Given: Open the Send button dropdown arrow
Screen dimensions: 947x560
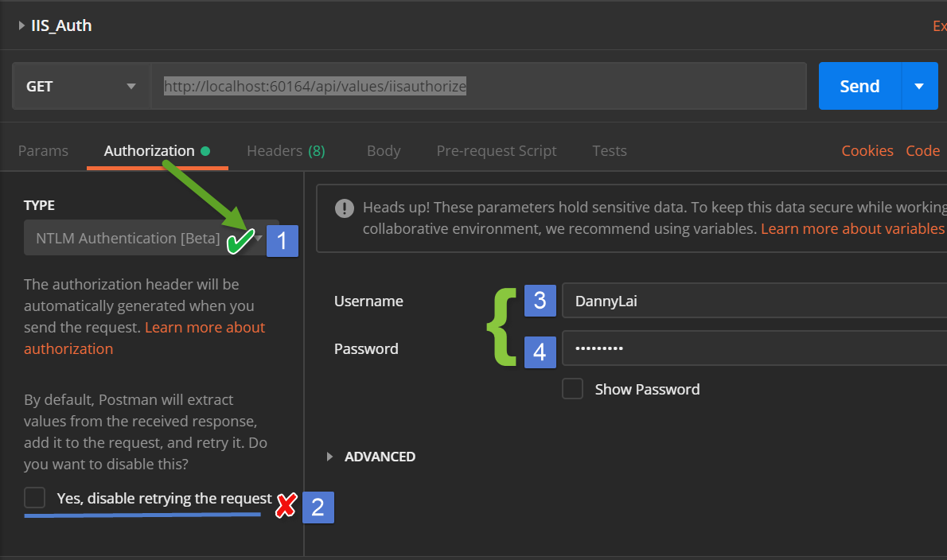Looking at the screenshot, I should (919, 86).
